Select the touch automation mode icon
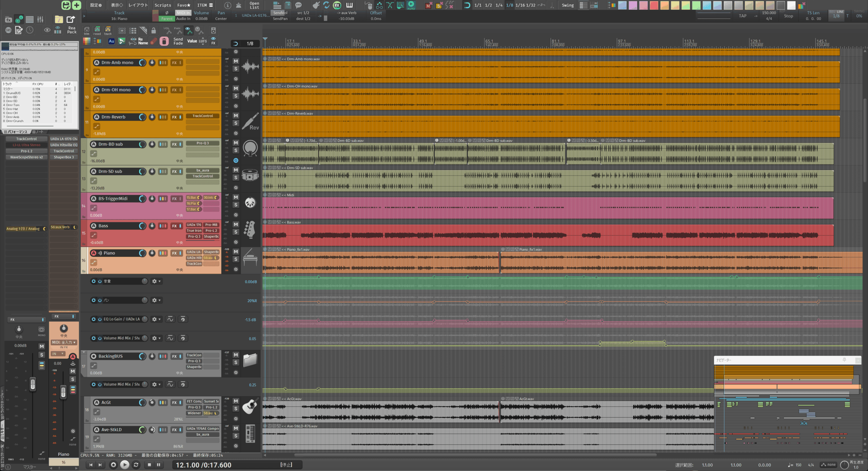868x471 pixels. click(x=108, y=30)
